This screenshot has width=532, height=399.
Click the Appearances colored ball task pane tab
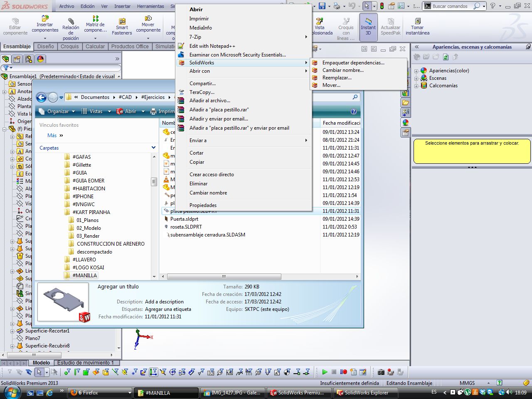pyautogui.click(x=406, y=123)
